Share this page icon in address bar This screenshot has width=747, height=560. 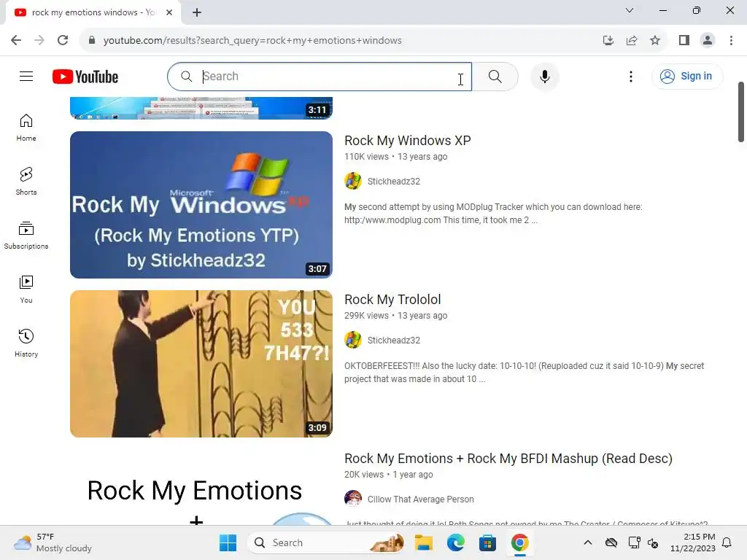[632, 41]
